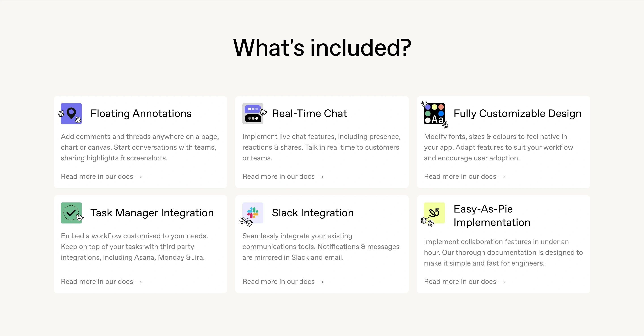
Task: Click the Floating Annotations heading
Action: coord(141,113)
